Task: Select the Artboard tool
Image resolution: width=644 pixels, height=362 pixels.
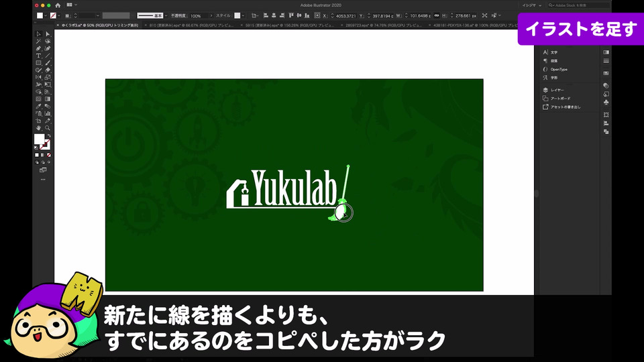Action: coord(39,121)
